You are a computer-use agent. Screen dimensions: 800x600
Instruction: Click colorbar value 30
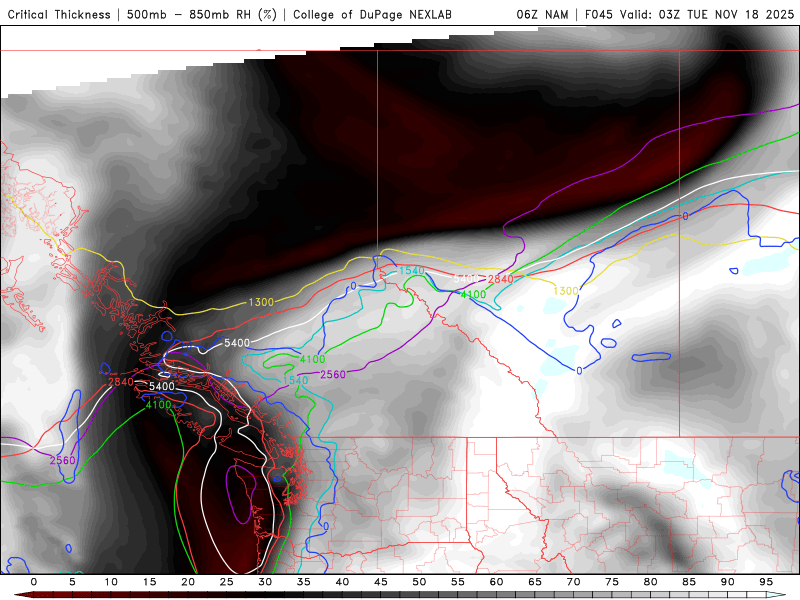pos(265,582)
